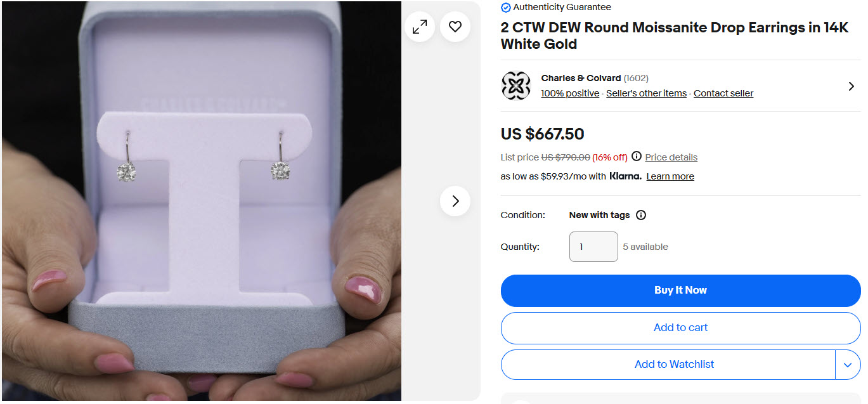Add the earrings to cart
Screen dimensions: 868x404
pos(680,328)
